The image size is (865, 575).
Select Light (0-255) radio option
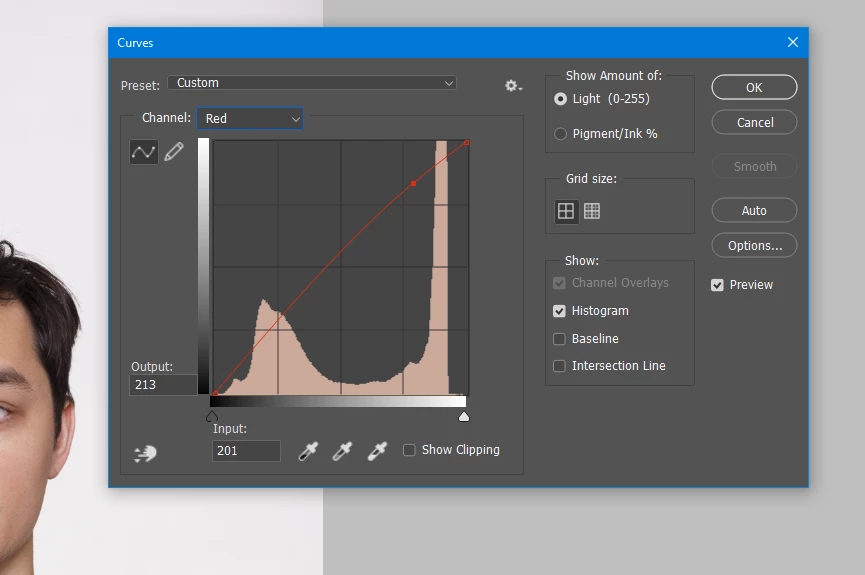click(x=560, y=99)
